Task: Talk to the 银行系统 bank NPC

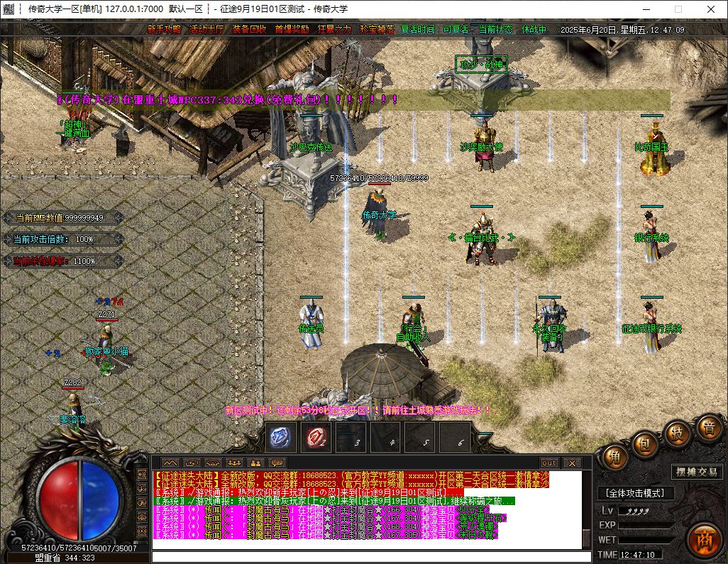Action: (652, 237)
